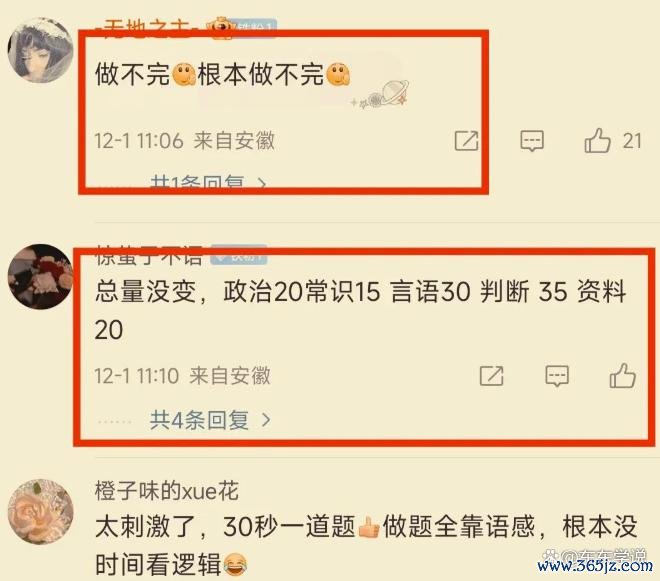
Task: Tap the share icon on the 做不完 comment
Action: click(x=466, y=141)
